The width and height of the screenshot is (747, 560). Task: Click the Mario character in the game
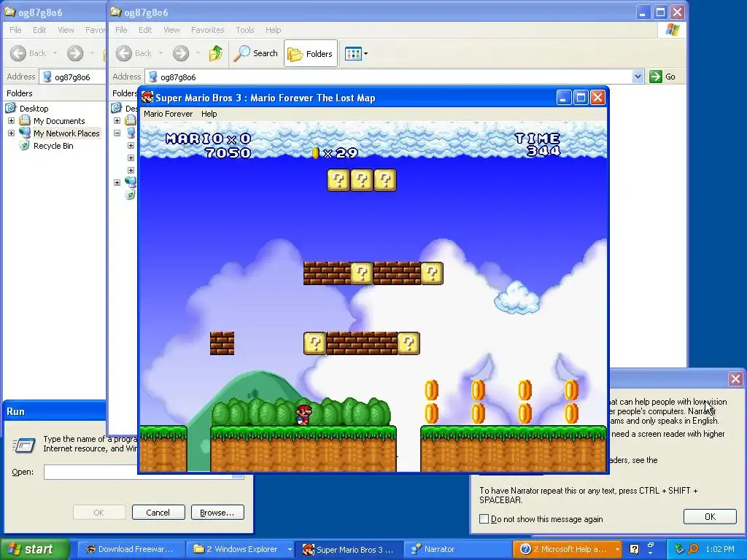coord(303,415)
